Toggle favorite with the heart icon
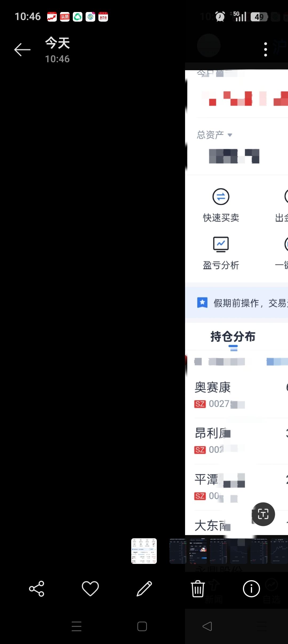The image size is (288, 644). [90, 589]
